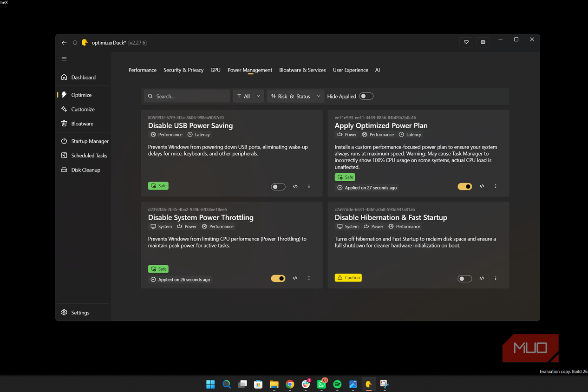Click the Disk Cleanup drive icon
The height and width of the screenshot is (392, 588).
click(64, 170)
